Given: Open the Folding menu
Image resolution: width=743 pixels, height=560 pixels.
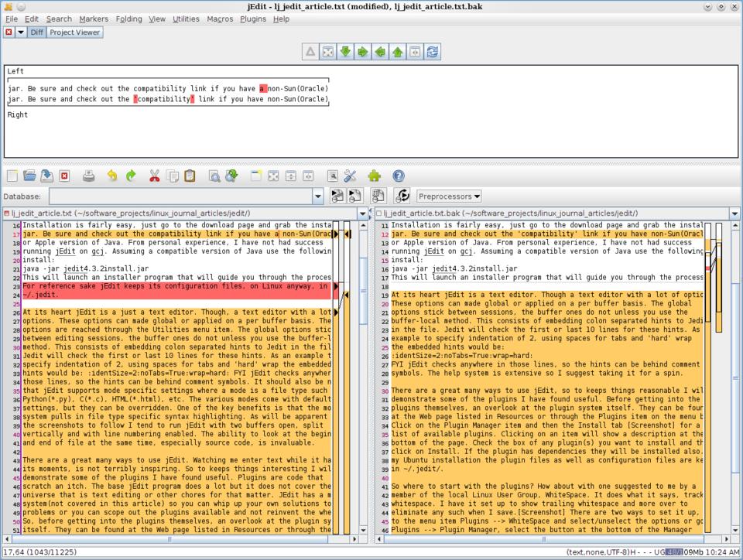Looking at the screenshot, I should click(x=128, y=19).
